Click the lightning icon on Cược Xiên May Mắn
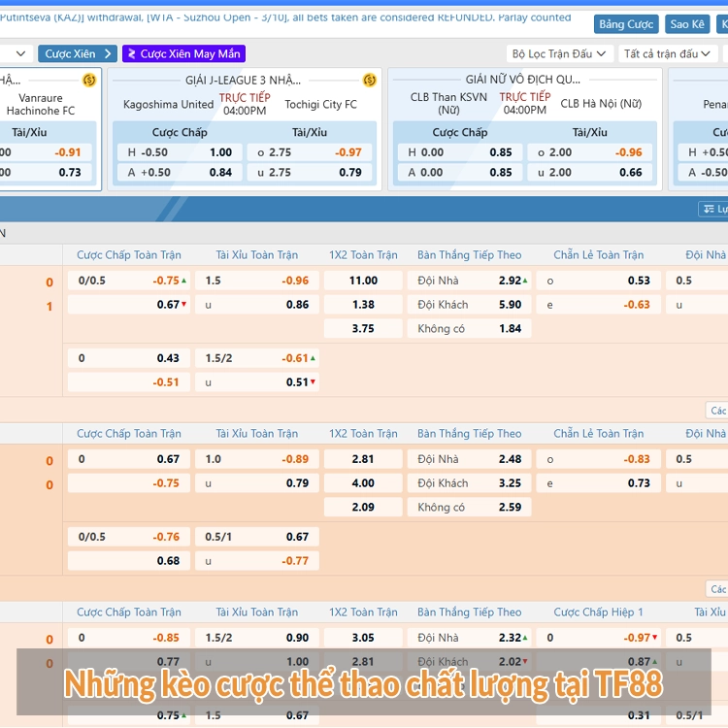The width and height of the screenshot is (728, 728). (131, 53)
